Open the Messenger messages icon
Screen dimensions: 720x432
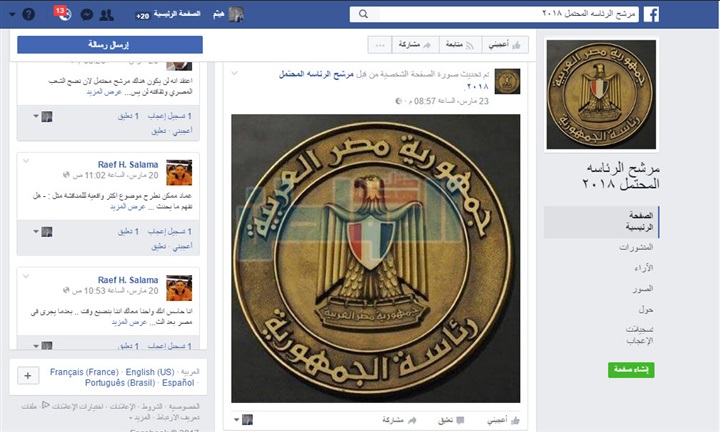(87, 15)
